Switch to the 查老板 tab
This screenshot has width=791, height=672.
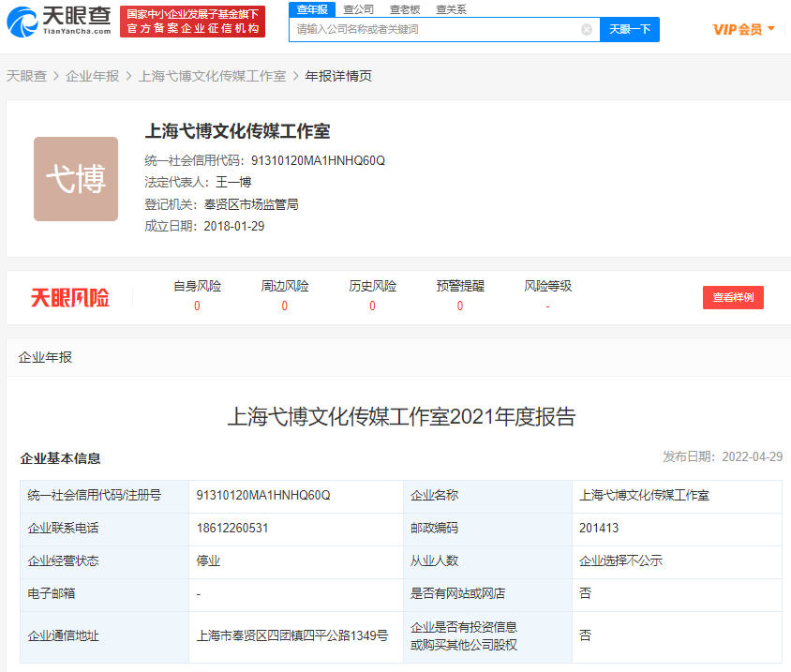point(405,9)
